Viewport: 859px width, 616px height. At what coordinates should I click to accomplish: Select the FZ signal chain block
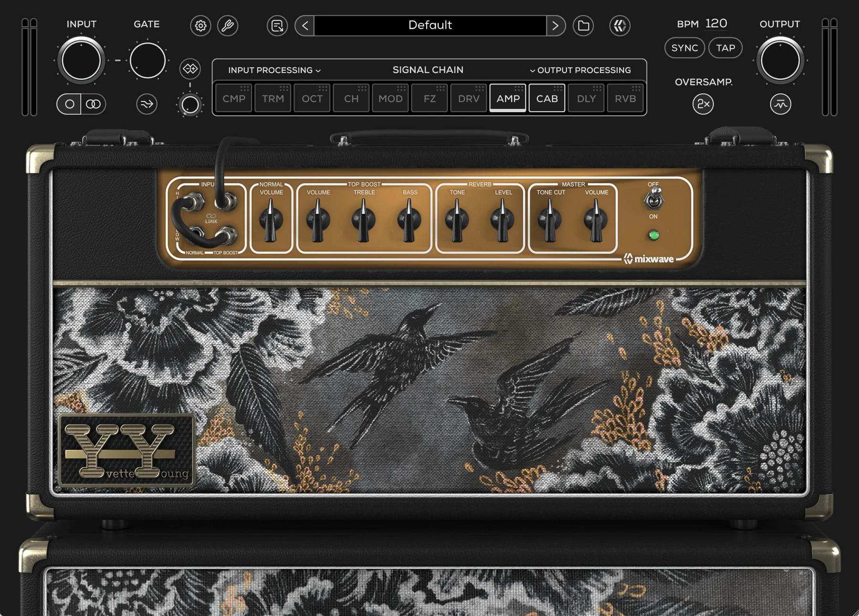429,98
